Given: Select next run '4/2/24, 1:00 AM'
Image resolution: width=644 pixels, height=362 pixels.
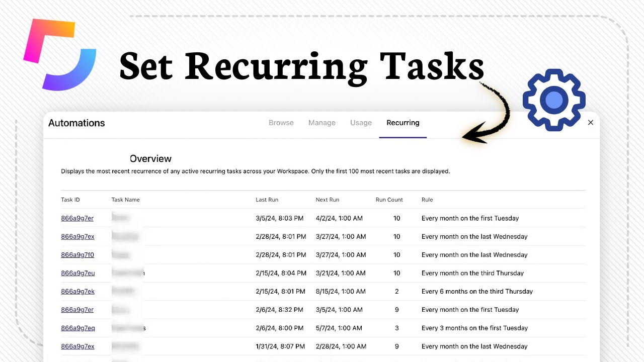Looking at the screenshot, I should coord(339,218).
